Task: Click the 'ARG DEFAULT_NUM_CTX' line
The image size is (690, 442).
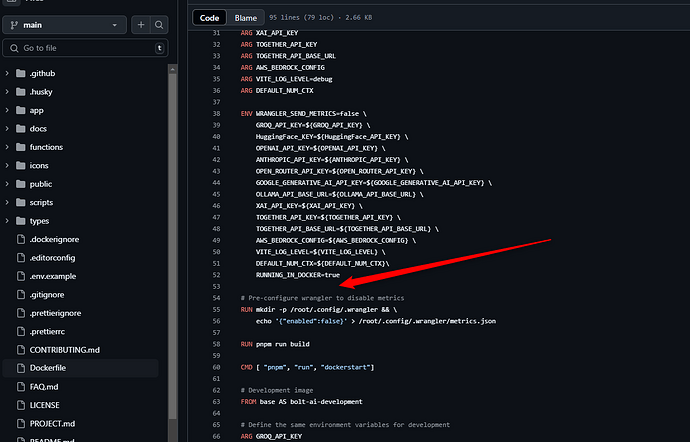Action: point(277,91)
